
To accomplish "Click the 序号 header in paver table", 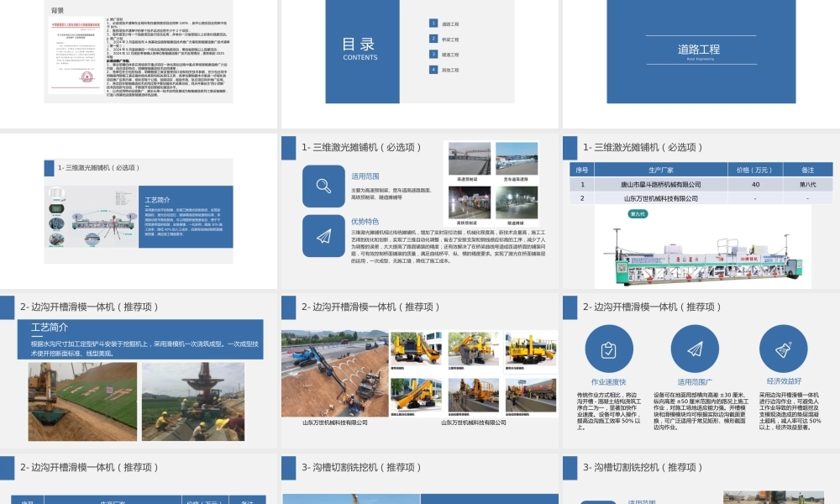I will coord(582,170).
